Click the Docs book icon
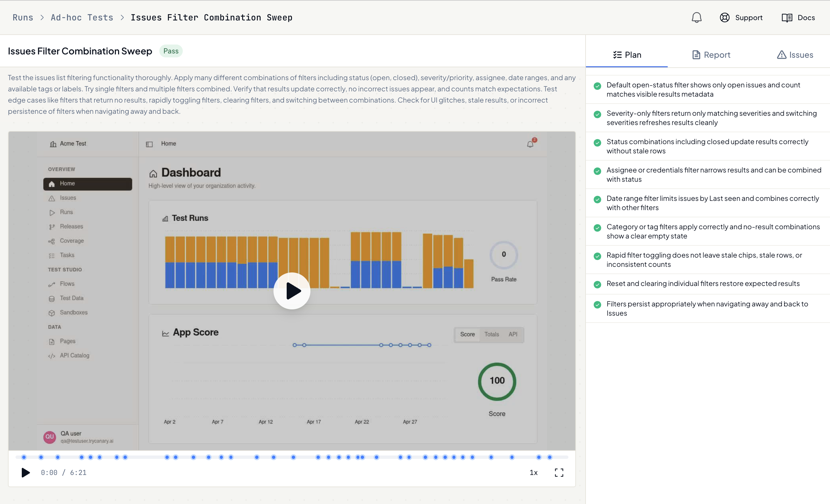Image resolution: width=830 pixels, height=504 pixels. pos(787,18)
